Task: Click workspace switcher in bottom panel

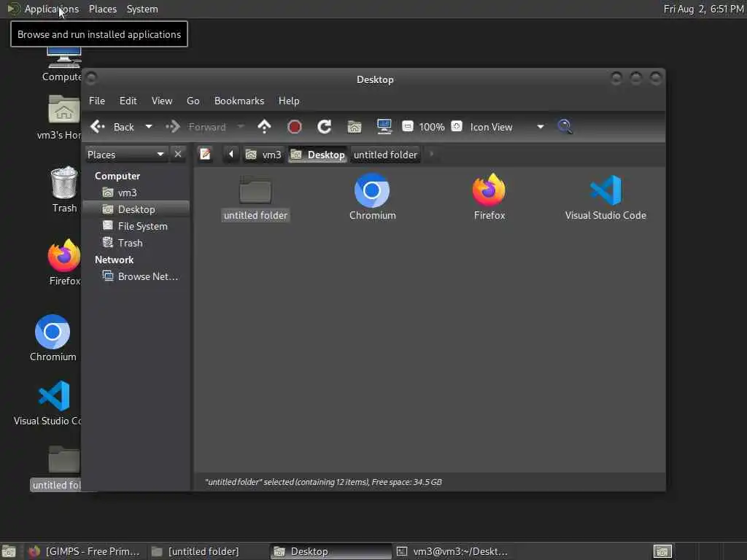Action: point(662,551)
